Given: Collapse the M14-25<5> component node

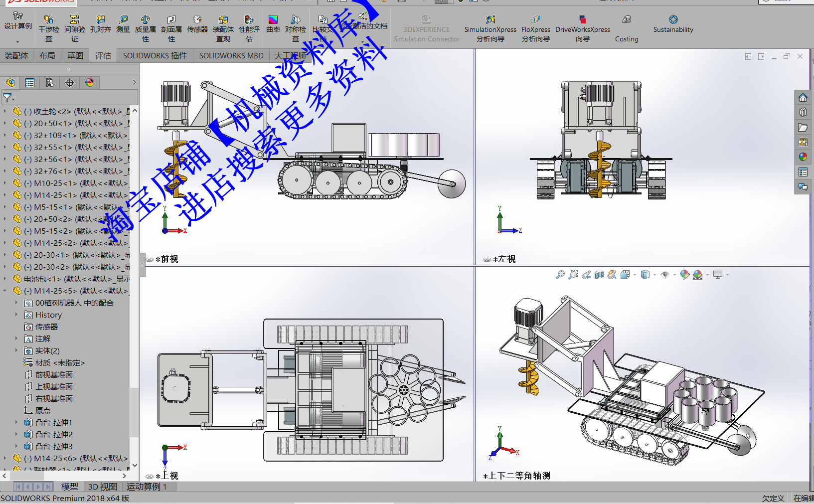Looking at the screenshot, I should coord(5,291).
